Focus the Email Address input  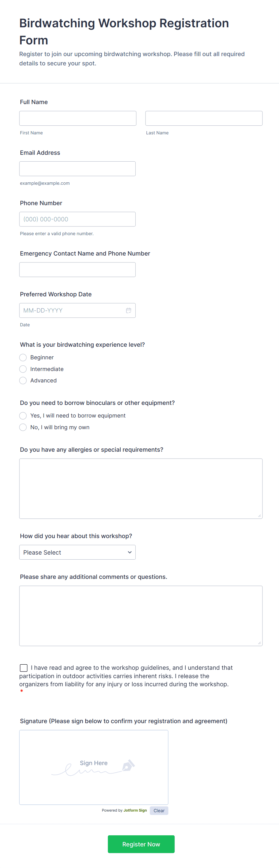pyautogui.click(x=77, y=169)
